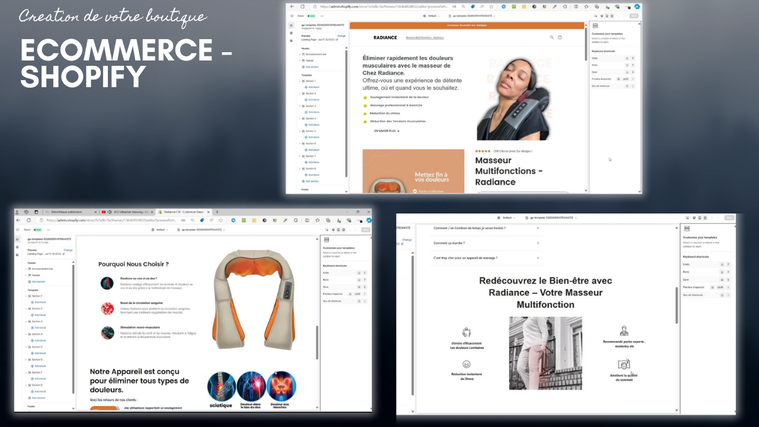Screen dimensions: 759x427
Task: Click Add block under Section 3 in top hero window
Action: pos(312,112)
